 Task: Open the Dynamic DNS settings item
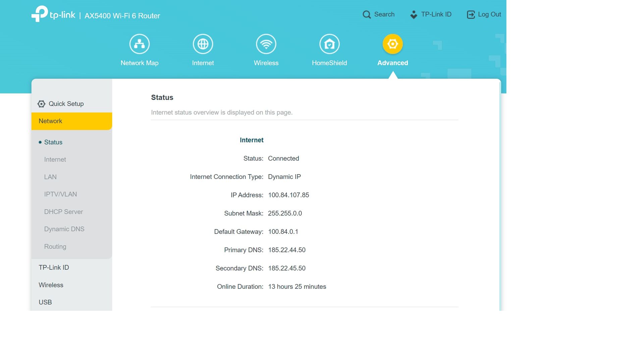click(64, 229)
